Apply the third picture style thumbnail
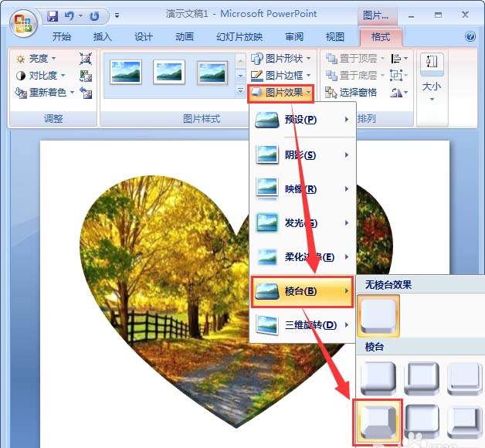Viewport: 485px width, 448px height. point(212,73)
